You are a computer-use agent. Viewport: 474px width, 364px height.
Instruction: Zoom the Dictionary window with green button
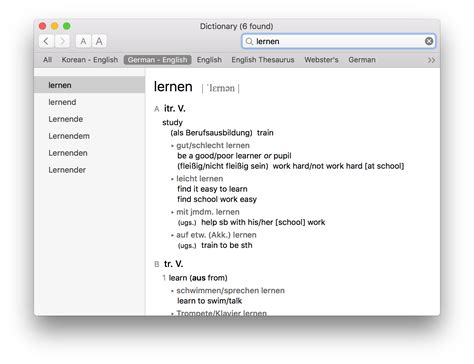pos(67,26)
